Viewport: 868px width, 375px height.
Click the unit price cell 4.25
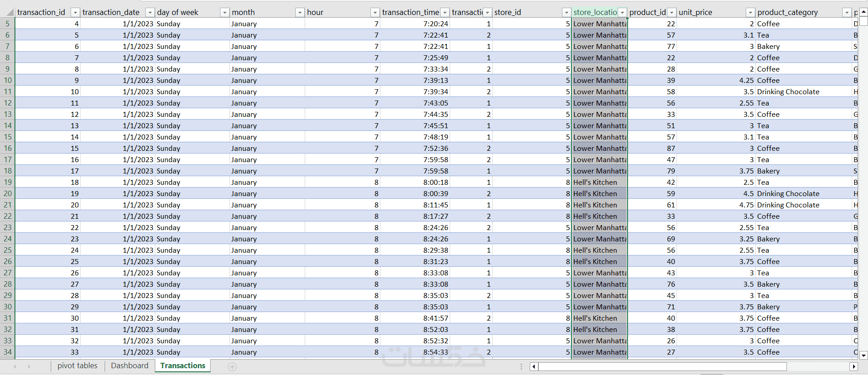coord(716,80)
